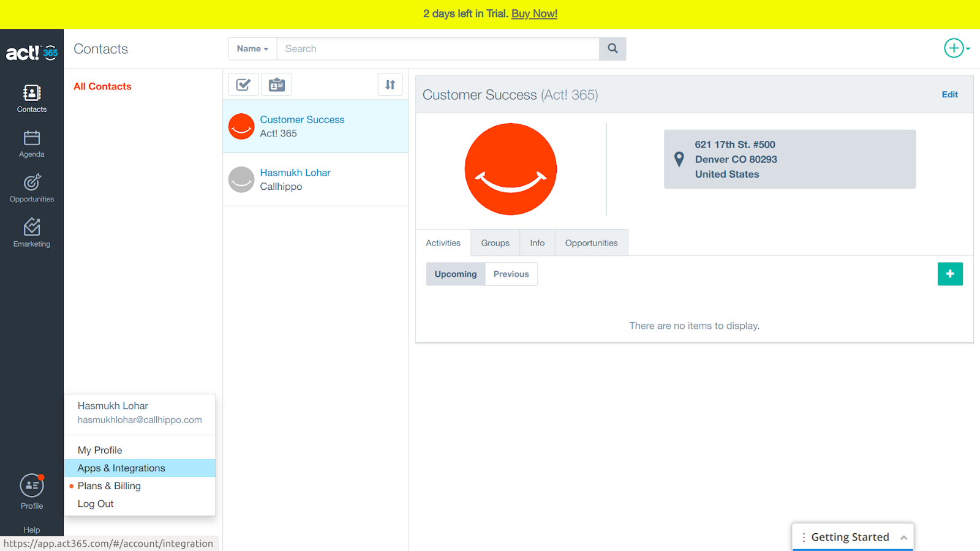Click Hasmukh Lohar name in profile menu
This screenshot has height=551, width=980.
pyautogui.click(x=113, y=406)
